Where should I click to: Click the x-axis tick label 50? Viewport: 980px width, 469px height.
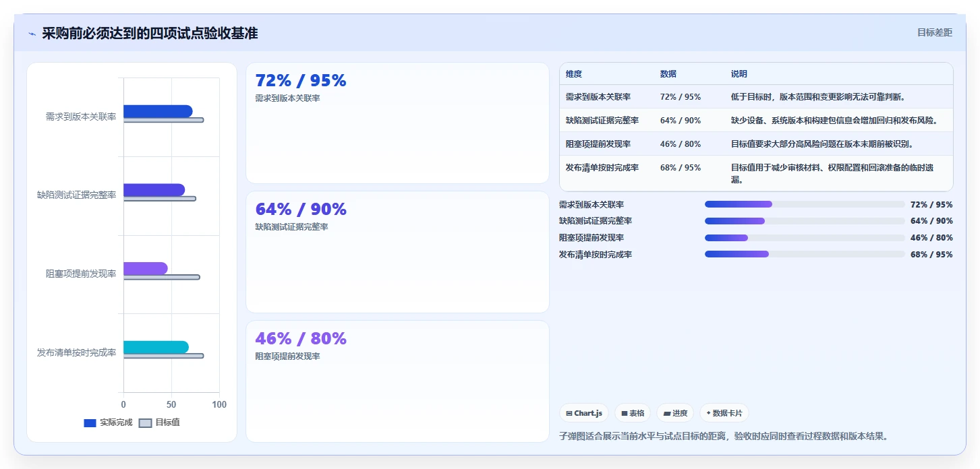[171, 405]
